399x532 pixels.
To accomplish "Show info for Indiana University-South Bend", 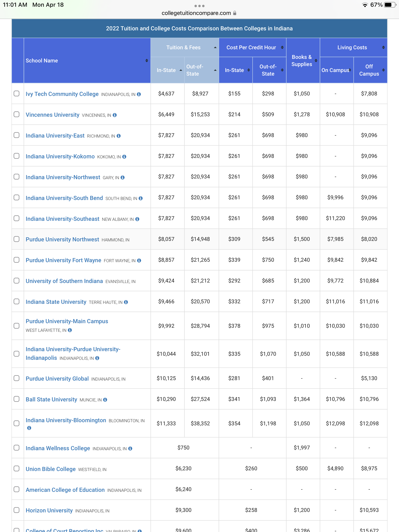I will coord(141,198).
